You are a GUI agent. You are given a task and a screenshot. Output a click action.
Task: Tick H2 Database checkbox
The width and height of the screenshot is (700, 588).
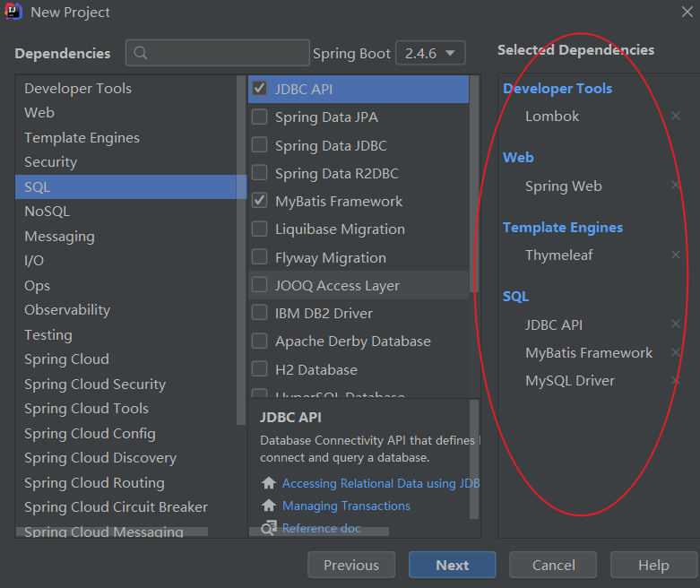click(259, 368)
